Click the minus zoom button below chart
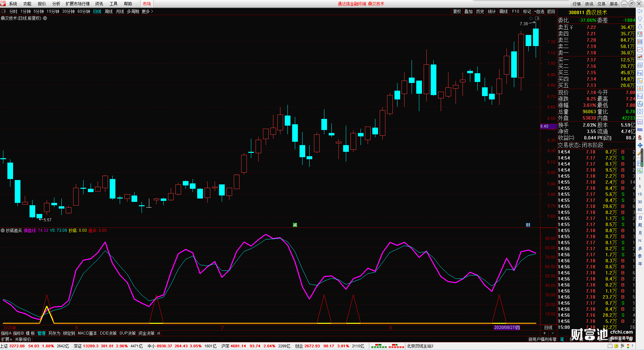Image resolution: width=644 pixels, height=350 pixels. [x=552, y=333]
